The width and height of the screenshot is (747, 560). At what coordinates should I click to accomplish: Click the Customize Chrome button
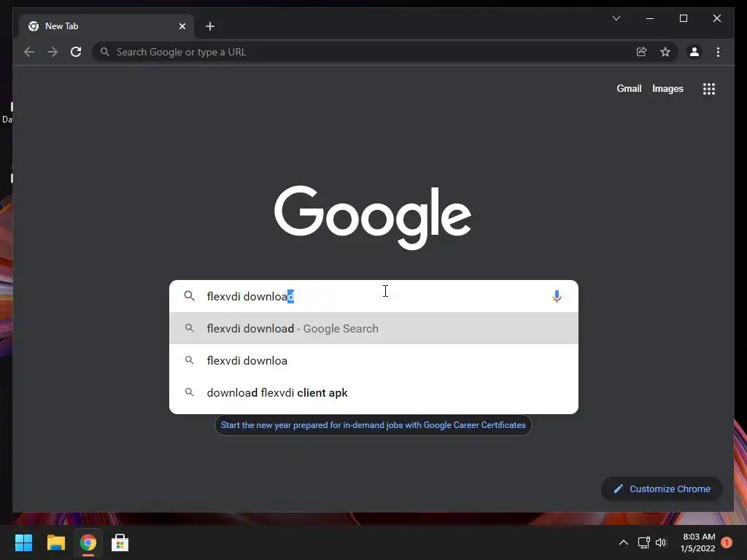point(662,489)
